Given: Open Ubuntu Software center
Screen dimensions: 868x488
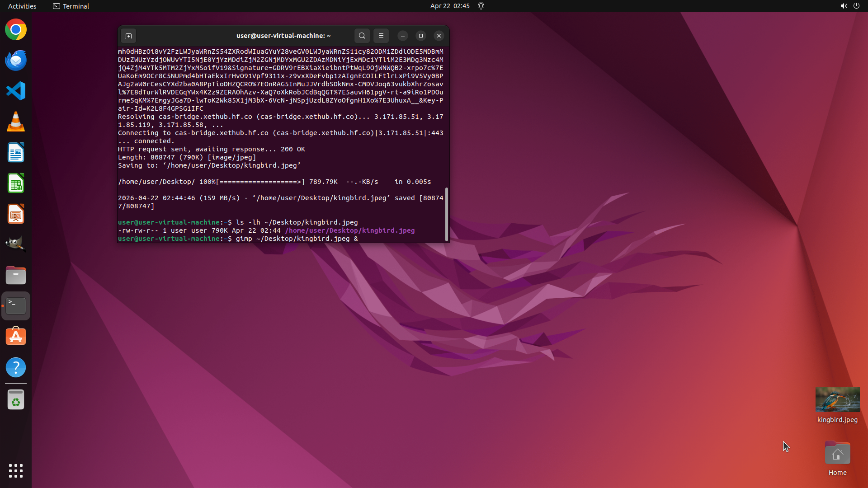Looking at the screenshot, I should [16, 337].
